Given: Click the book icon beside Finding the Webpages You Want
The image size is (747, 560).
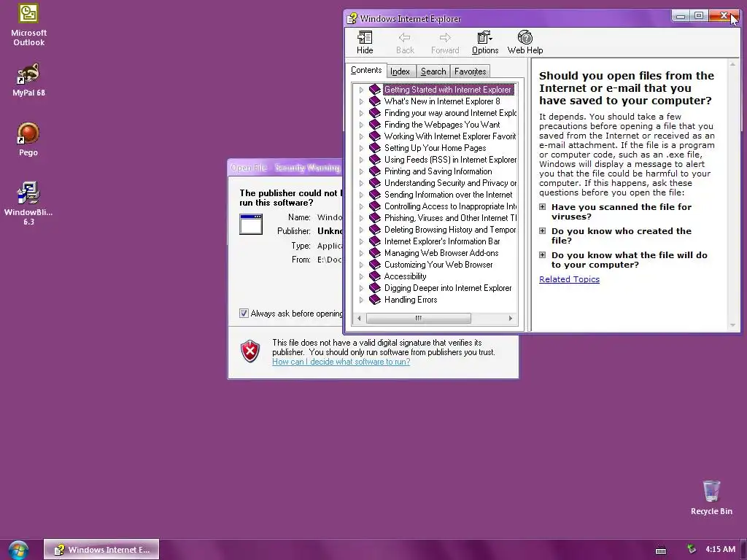Looking at the screenshot, I should tap(375, 124).
